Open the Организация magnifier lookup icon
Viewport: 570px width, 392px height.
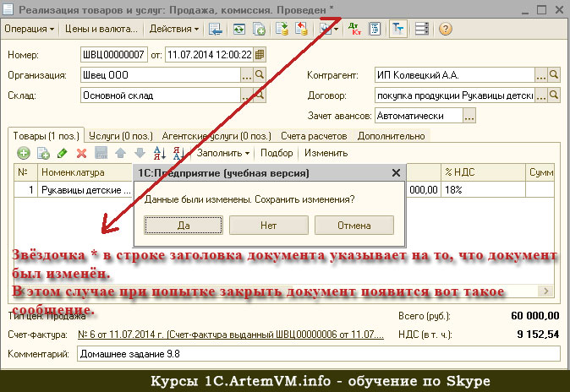260,75
